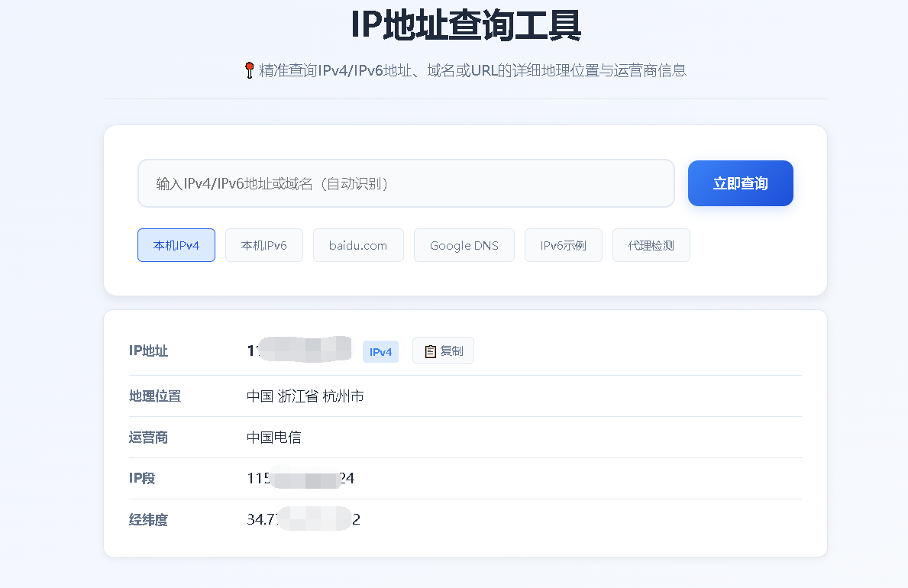Click the 运营商 row label
This screenshot has width=908, height=588.
tap(148, 438)
